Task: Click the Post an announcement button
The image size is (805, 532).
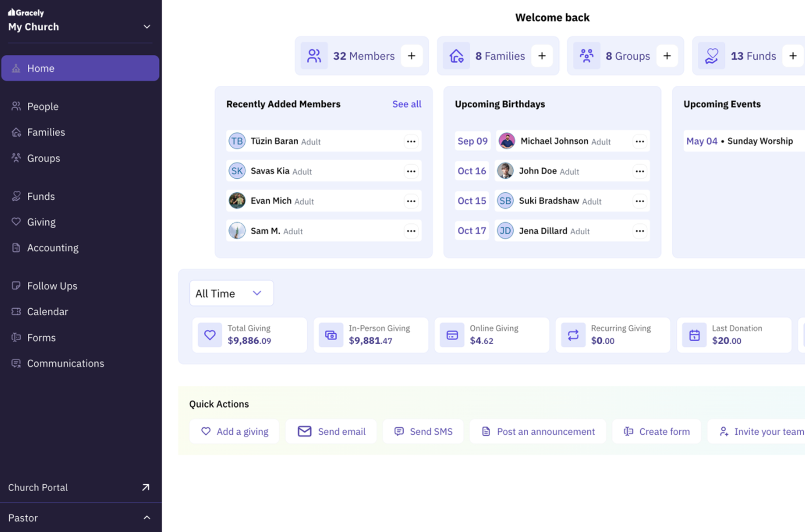Action: pos(537,431)
